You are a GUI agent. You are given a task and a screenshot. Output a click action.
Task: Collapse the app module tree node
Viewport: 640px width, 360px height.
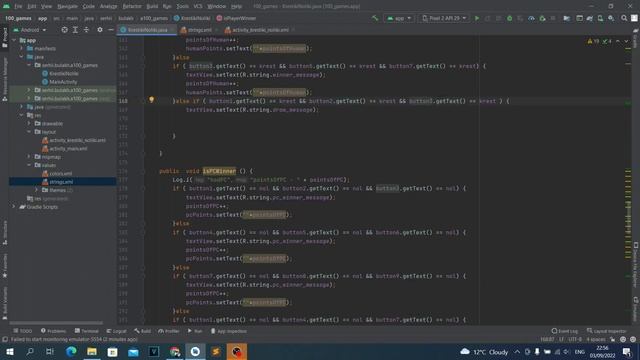click(15, 40)
